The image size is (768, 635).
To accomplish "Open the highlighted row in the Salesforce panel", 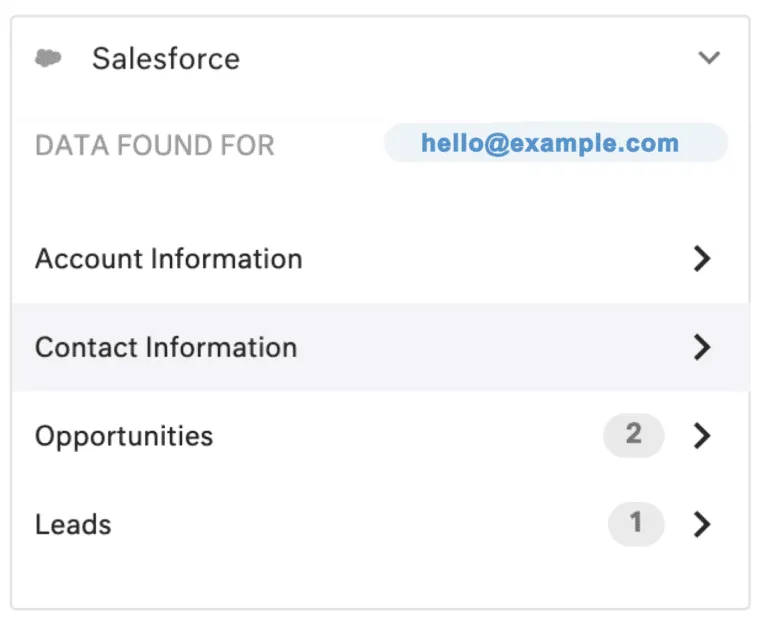I will coord(380,347).
